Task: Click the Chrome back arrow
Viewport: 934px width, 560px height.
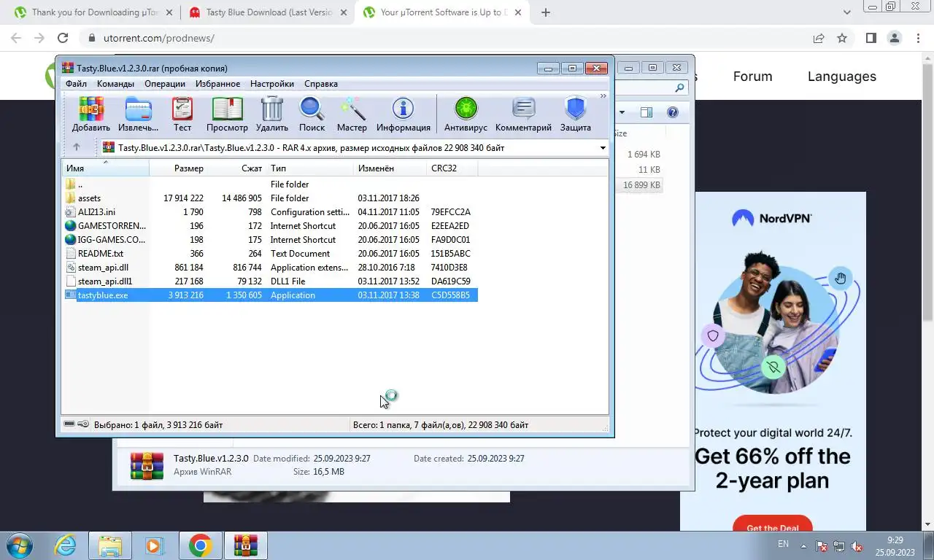Action: pyautogui.click(x=16, y=38)
